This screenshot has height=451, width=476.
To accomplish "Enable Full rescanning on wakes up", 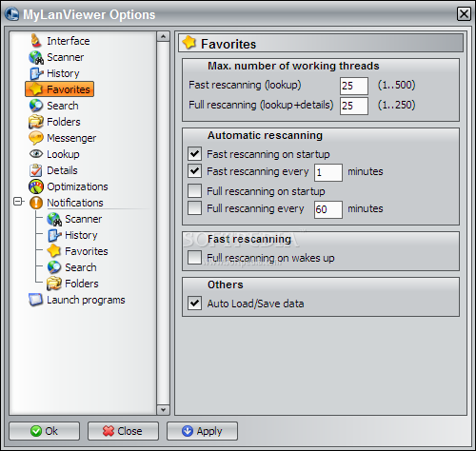I will pyautogui.click(x=194, y=258).
